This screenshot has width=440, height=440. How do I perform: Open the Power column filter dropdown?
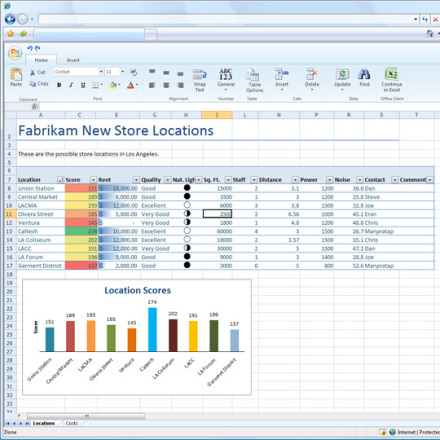(x=329, y=180)
